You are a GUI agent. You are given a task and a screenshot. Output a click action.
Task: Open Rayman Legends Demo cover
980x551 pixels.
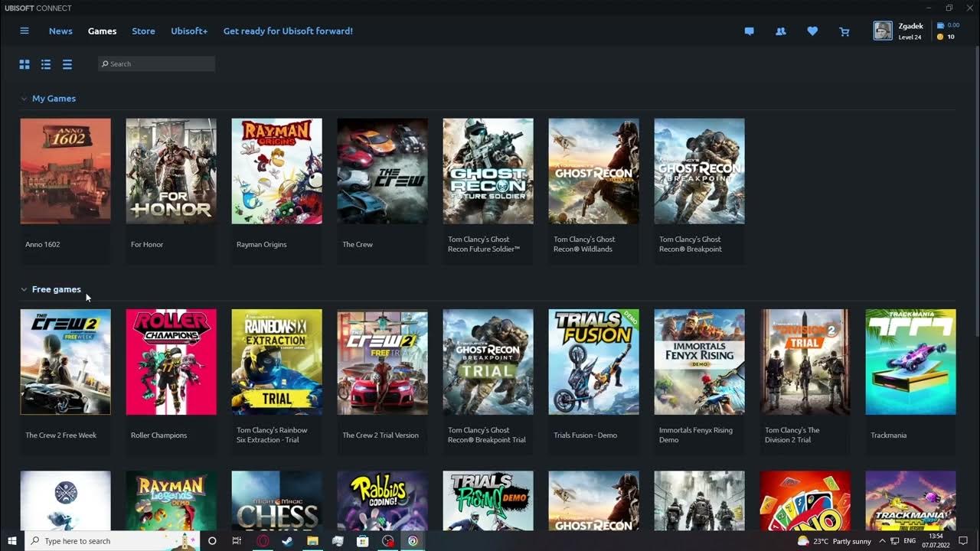pyautogui.click(x=171, y=500)
